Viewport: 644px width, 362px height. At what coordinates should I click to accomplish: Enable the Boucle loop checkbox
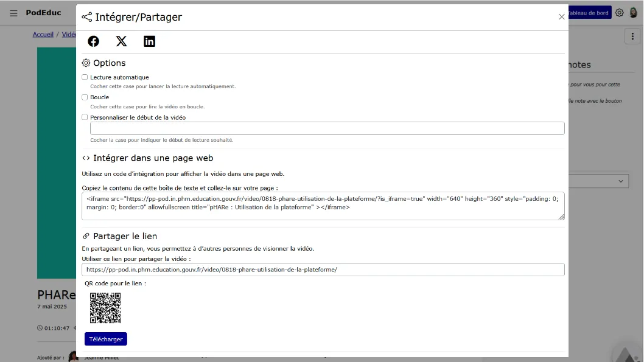[x=85, y=97]
